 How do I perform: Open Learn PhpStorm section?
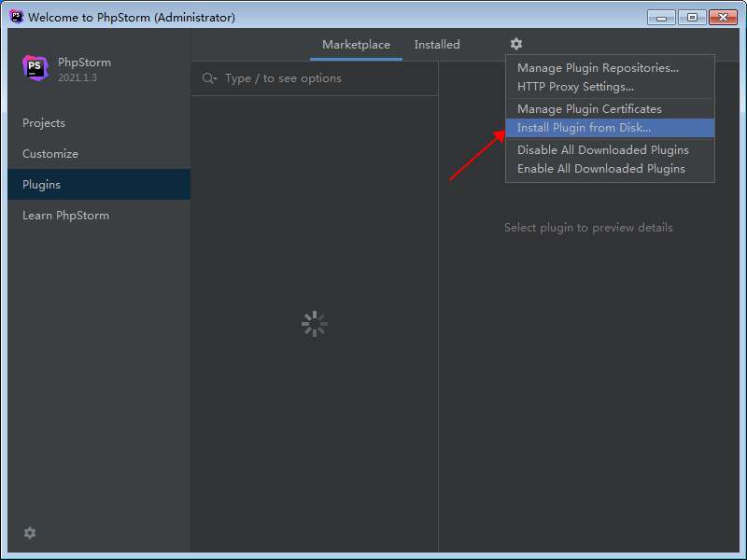pyautogui.click(x=99, y=216)
